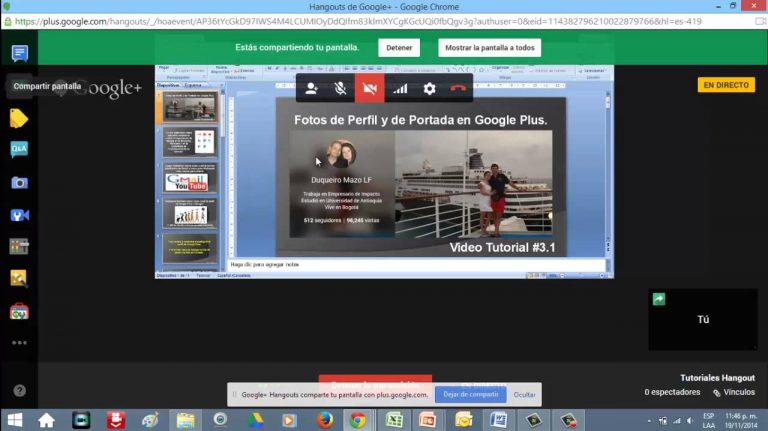Screen dimensions: 768x431
Task: Open the yellow Toolbox app in sidebar
Action: (19, 278)
